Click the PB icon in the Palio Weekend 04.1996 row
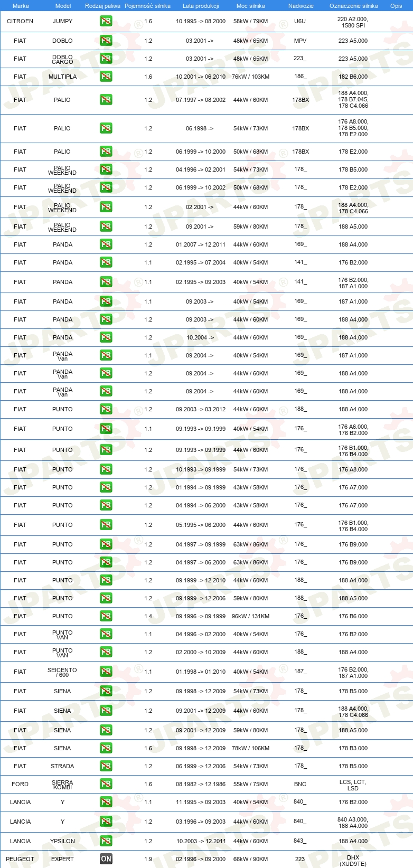 pyautogui.click(x=106, y=169)
